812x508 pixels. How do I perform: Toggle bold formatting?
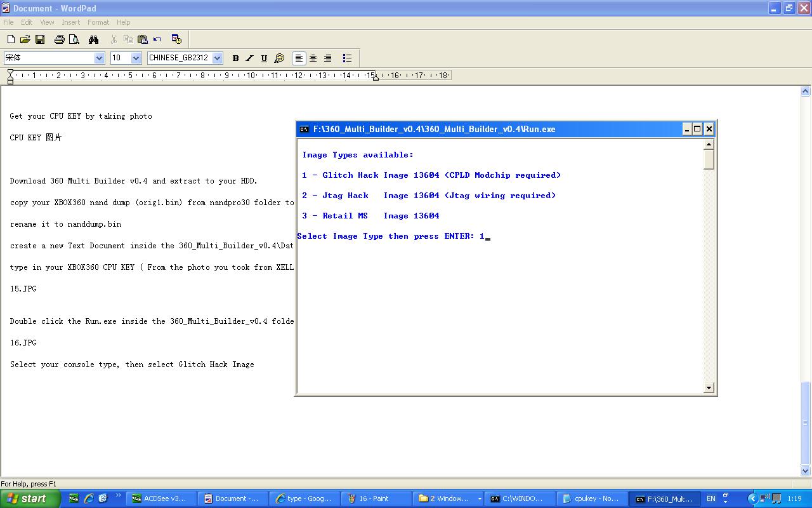click(x=235, y=58)
